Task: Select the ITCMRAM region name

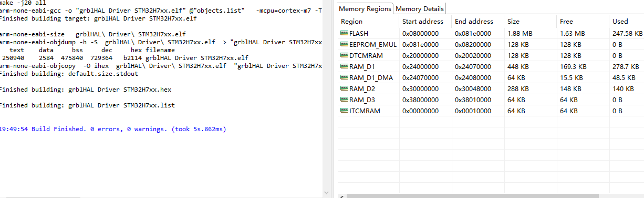Action: [365, 111]
